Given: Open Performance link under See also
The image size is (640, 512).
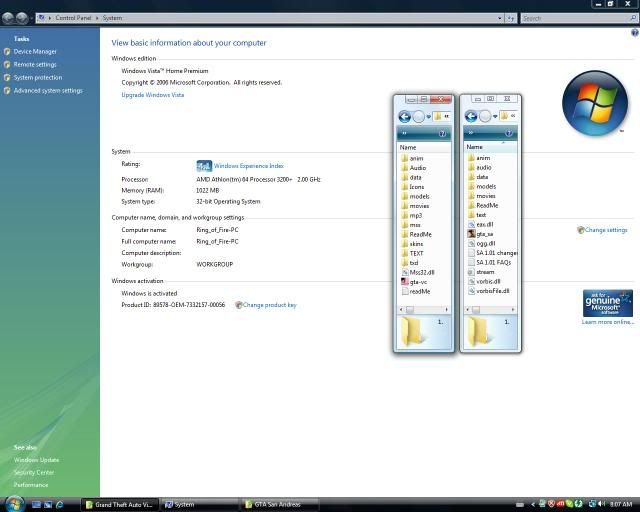Looking at the screenshot, I should (x=31, y=485).
